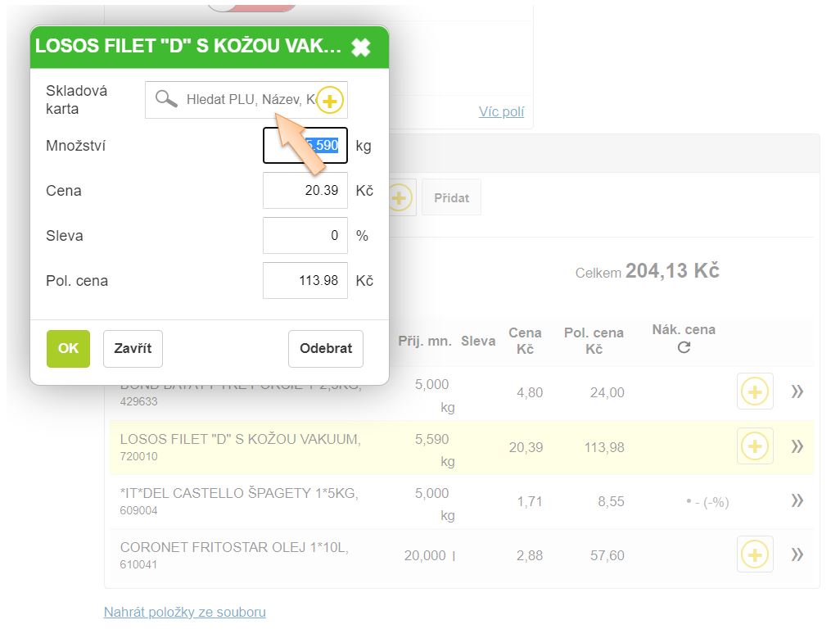Click Nahrát položky ze souboru link
The width and height of the screenshot is (840, 638).
pos(184,613)
